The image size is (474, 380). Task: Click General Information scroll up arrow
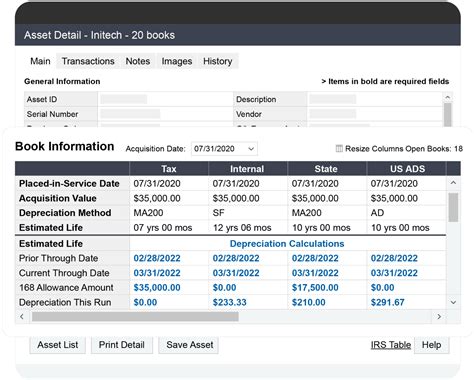click(448, 97)
